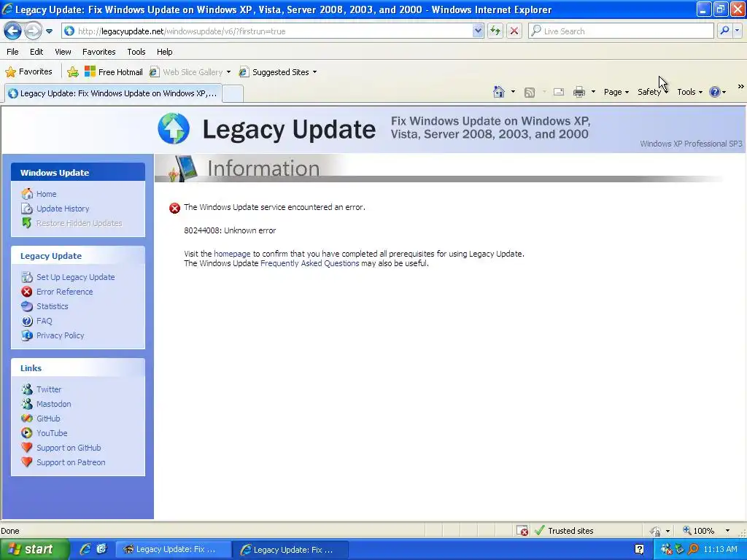
Task: Open the Error Reference link
Action: pyautogui.click(x=64, y=292)
